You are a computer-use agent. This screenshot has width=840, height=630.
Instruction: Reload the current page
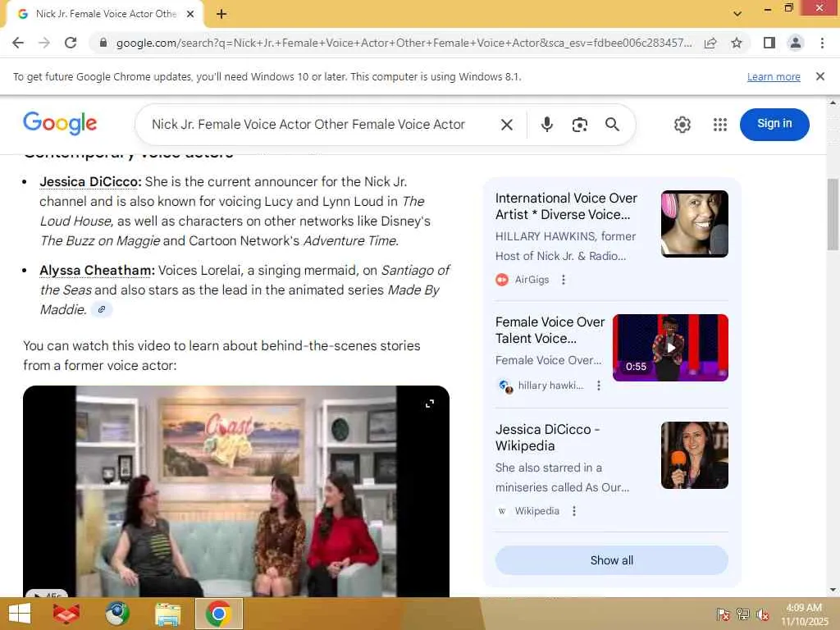point(71,43)
